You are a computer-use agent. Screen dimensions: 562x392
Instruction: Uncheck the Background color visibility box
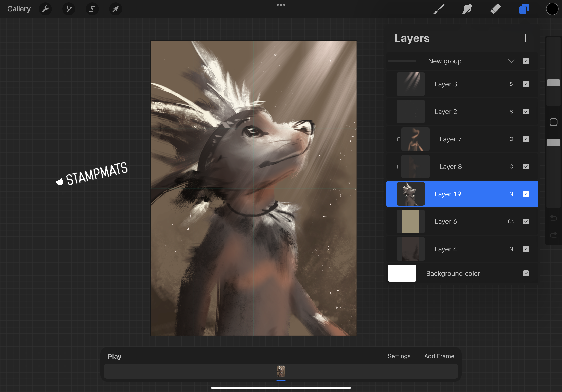point(526,273)
